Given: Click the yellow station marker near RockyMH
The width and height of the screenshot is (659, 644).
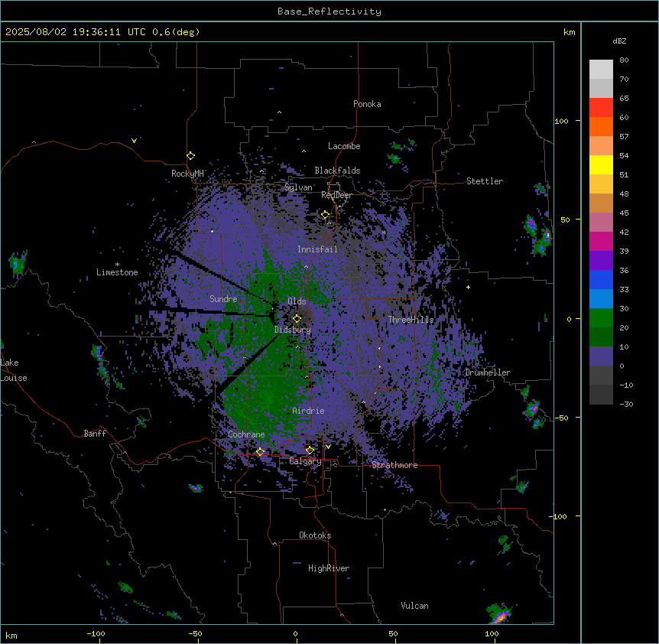Looking at the screenshot, I should coord(191,156).
